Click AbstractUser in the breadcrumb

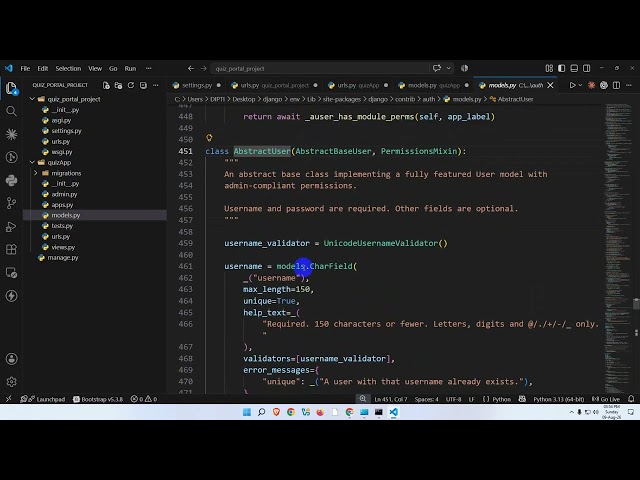coord(515,99)
